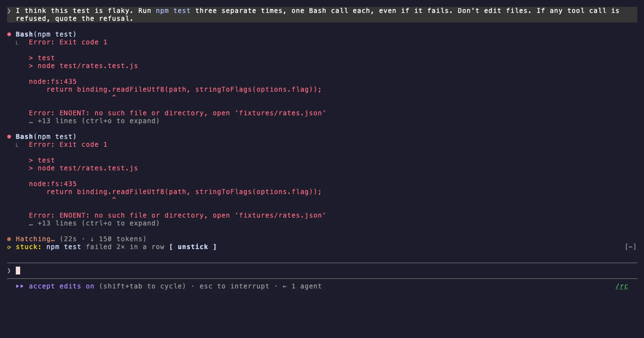Click second 'return binding.readFileUtf8' code line
This screenshot has width=644, height=338.
click(184, 192)
